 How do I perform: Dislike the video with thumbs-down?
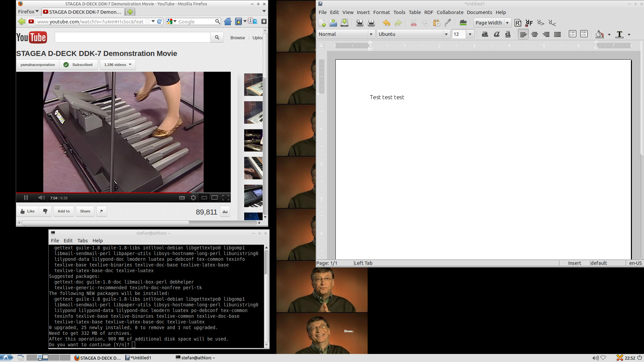pos(45,211)
